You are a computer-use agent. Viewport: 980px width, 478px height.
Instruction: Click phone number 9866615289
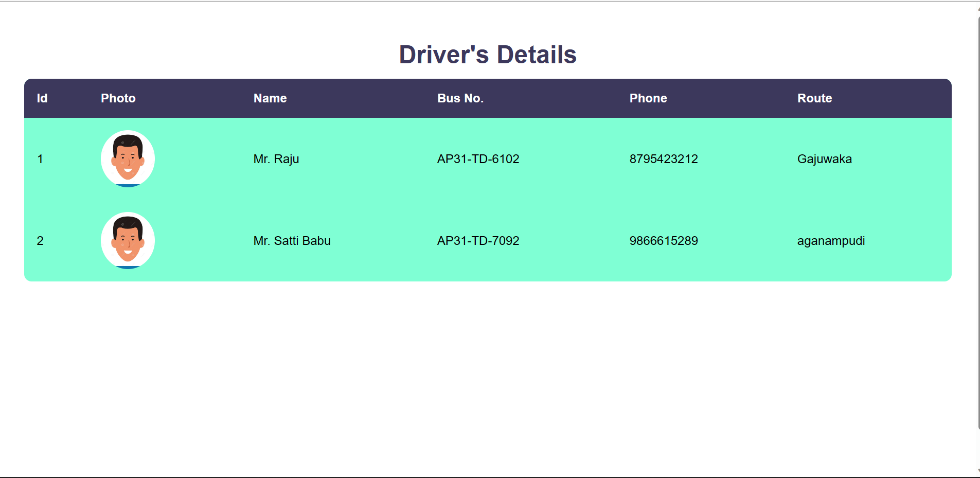click(x=664, y=240)
